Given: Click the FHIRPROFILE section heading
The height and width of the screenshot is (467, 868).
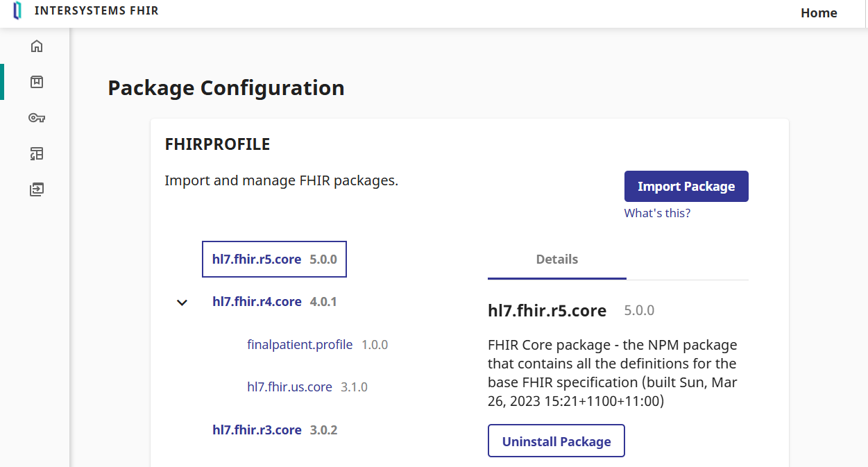Looking at the screenshot, I should (x=217, y=144).
